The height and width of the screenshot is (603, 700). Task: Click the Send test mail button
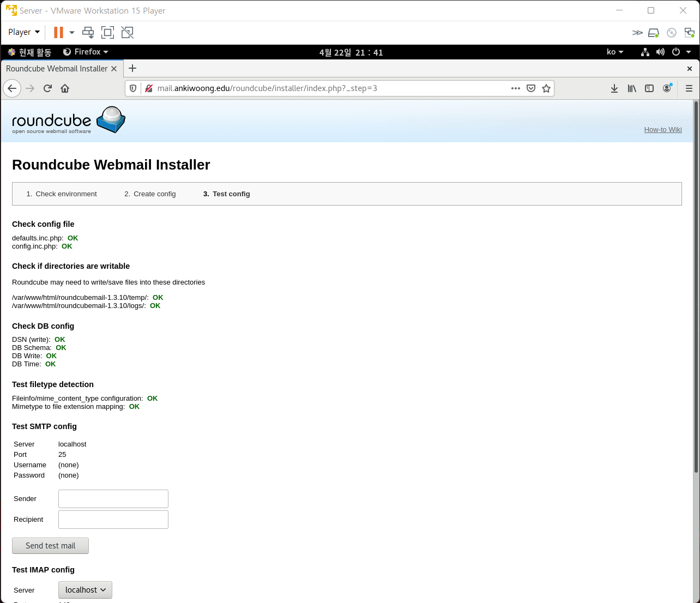click(50, 546)
